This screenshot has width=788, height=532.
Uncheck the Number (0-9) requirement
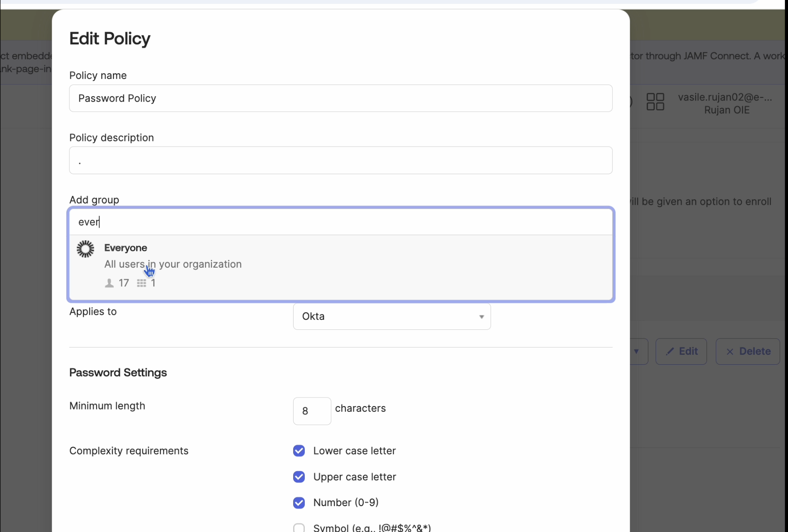click(299, 503)
